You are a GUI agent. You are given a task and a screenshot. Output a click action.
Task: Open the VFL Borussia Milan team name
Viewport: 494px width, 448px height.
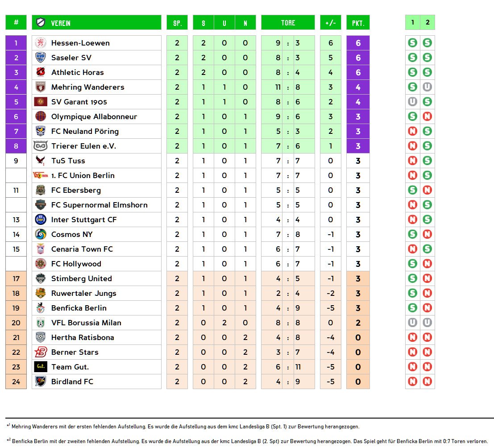click(x=86, y=323)
